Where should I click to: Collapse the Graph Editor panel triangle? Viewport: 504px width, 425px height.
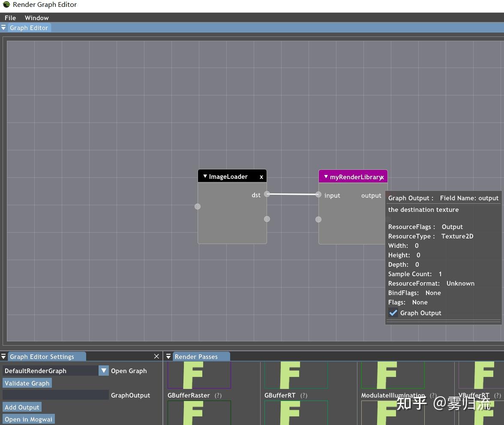pyautogui.click(x=3, y=28)
